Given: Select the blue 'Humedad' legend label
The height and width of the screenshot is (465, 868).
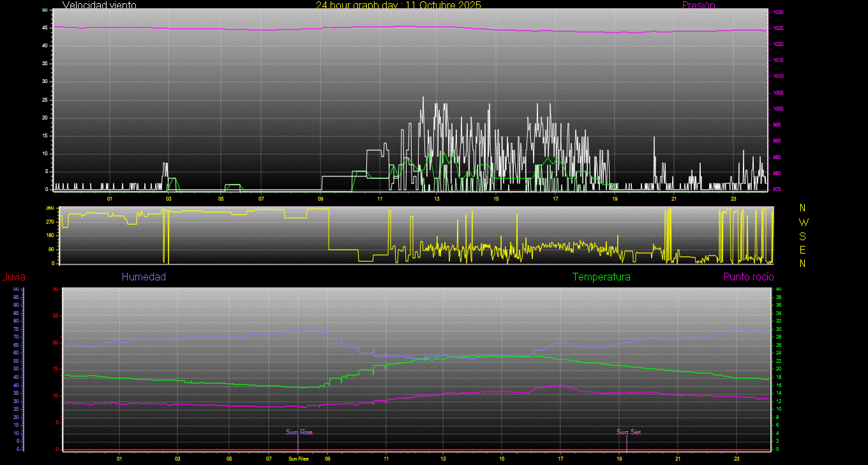Looking at the screenshot, I should [x=144, y=277].
